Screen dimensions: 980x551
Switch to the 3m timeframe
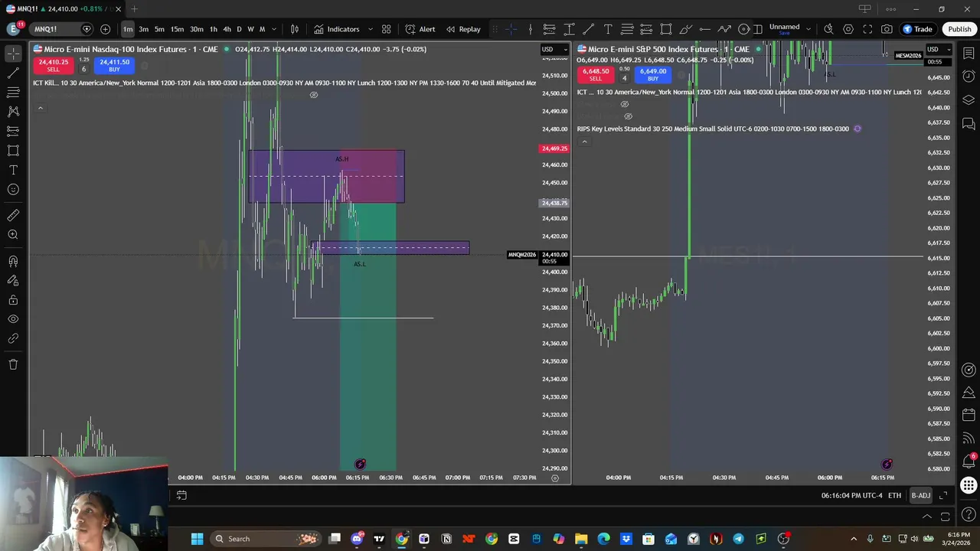tap(143, 29)
